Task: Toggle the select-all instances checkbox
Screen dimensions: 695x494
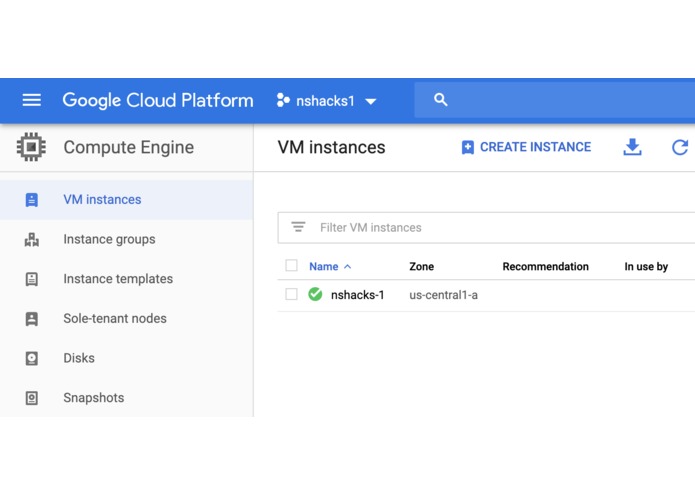Action: (291, 266)
